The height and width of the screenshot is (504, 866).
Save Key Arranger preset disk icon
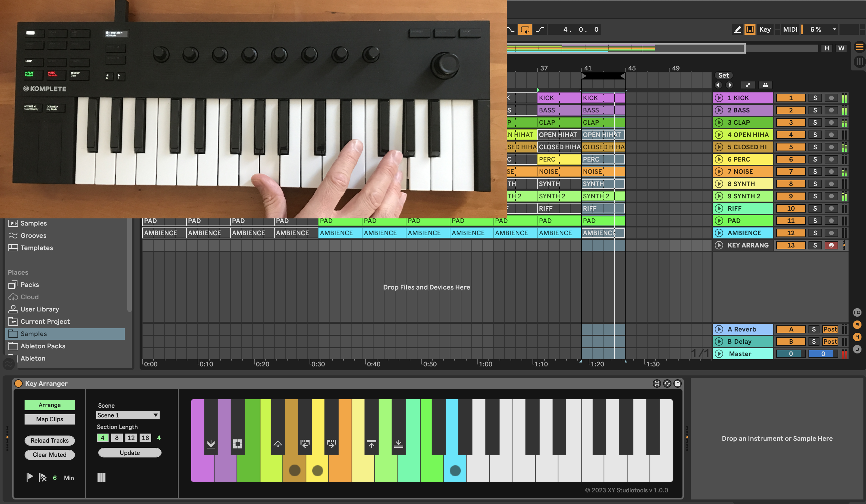click(x=677, y=383)
